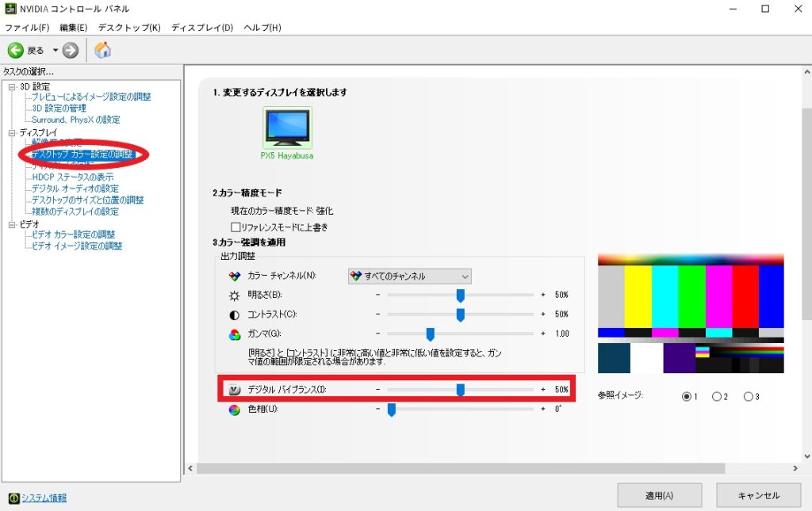The height and width of the screenshot is (511, 812).
Task: Click the system information icon
Action: coord(14,498)
